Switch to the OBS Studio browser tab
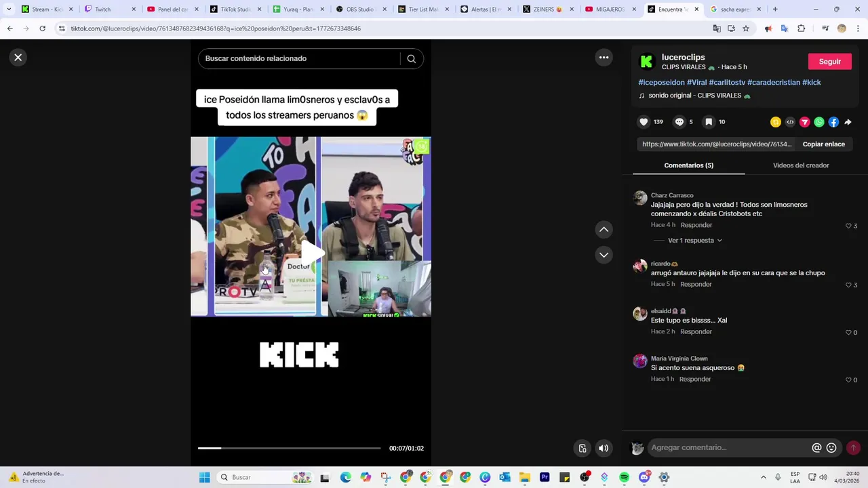 [362, 9]
